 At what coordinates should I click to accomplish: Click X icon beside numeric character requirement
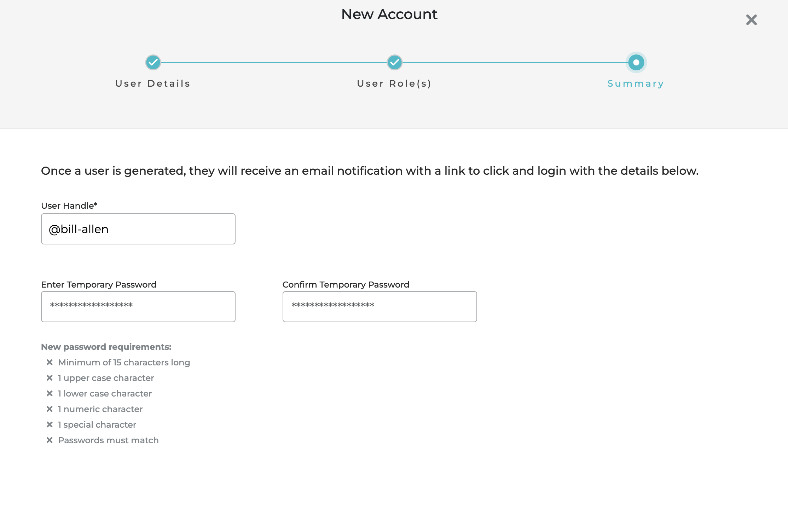coord(50,409)
